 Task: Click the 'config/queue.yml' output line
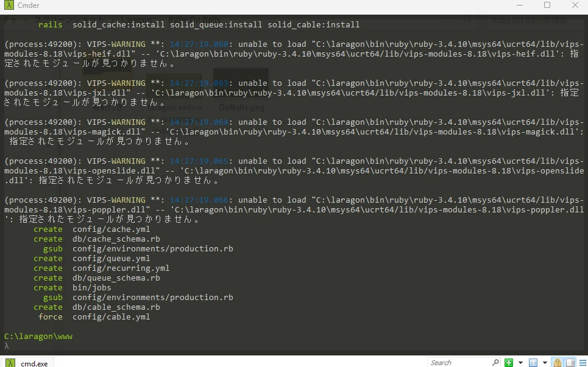coord(112,259)
